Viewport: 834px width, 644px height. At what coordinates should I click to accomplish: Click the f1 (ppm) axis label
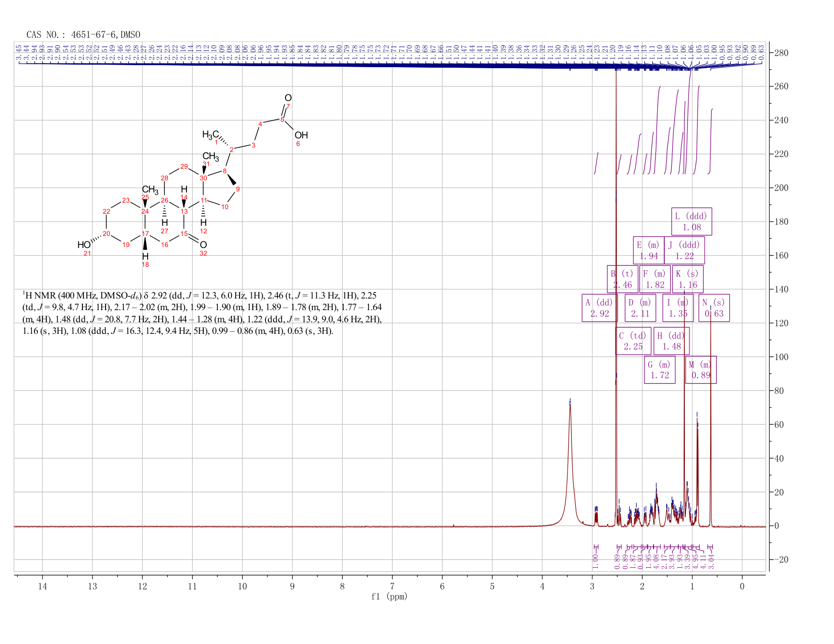click(x=389, y=597)
